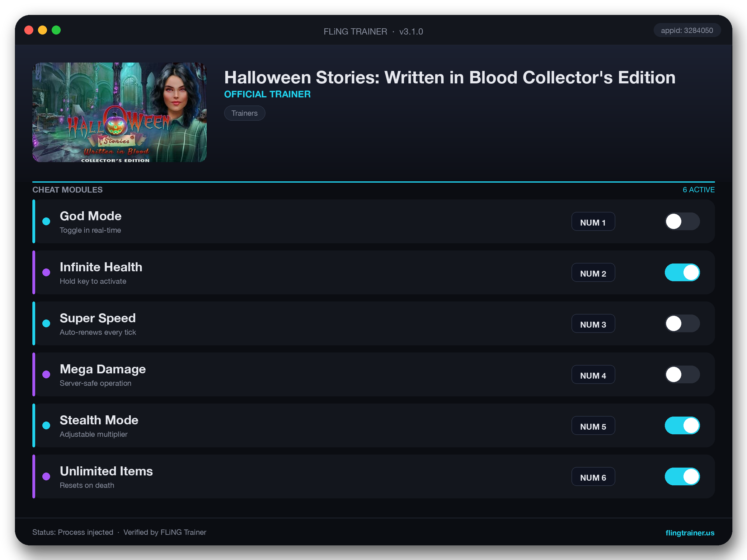This screenshot has width=747, height=560.
Task: Click the '6 ACTIVE' counter
Action: tap(698, 190)
